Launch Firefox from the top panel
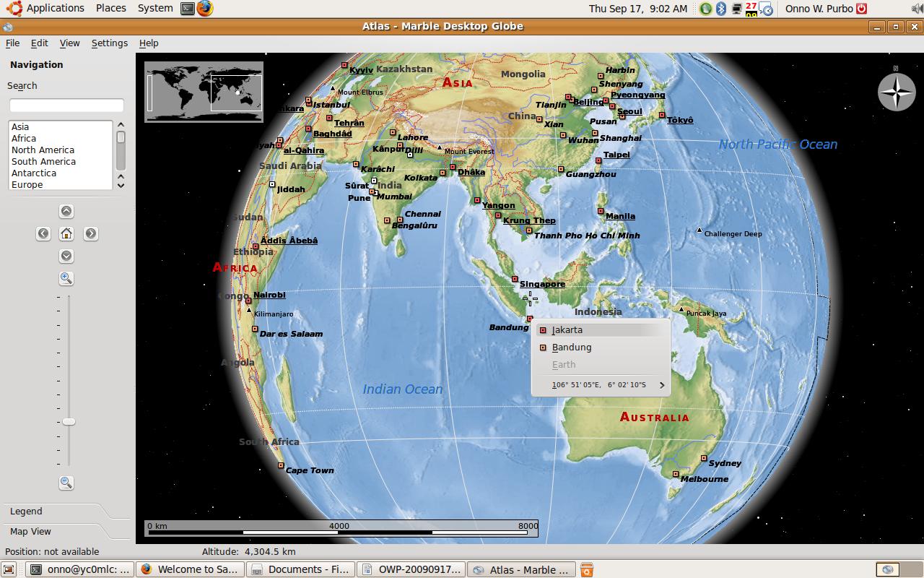Image resolution: width=924 pixels, height=578 pixels. pos(205,9)
